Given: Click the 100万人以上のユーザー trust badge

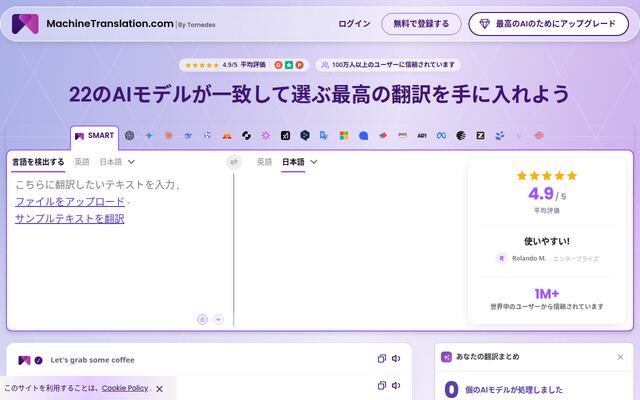Looking at the screenshot, I should click(388, 65).
